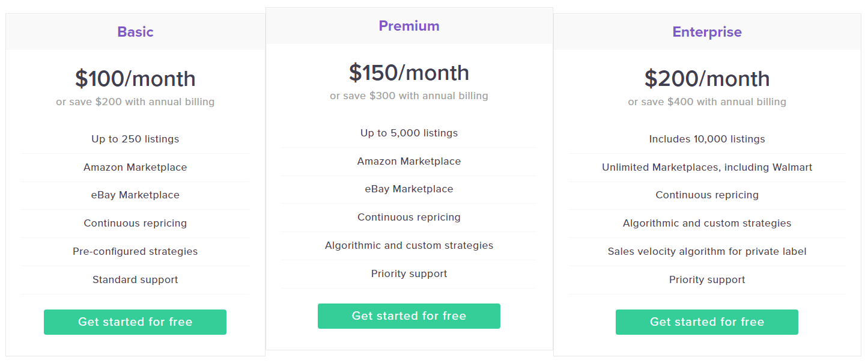Click the $100/month price
Viewport: 868px width, 363px height.
[135, 79]
